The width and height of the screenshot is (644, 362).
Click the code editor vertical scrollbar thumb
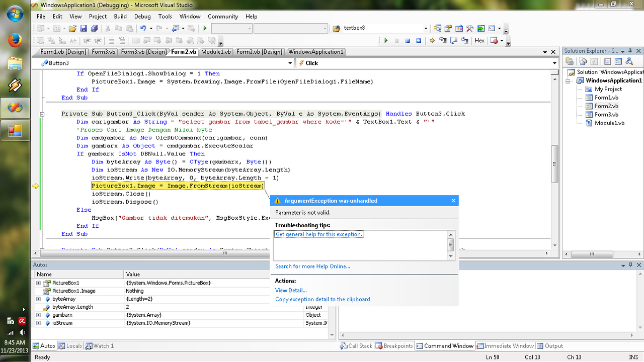click(x=554, y=164)
